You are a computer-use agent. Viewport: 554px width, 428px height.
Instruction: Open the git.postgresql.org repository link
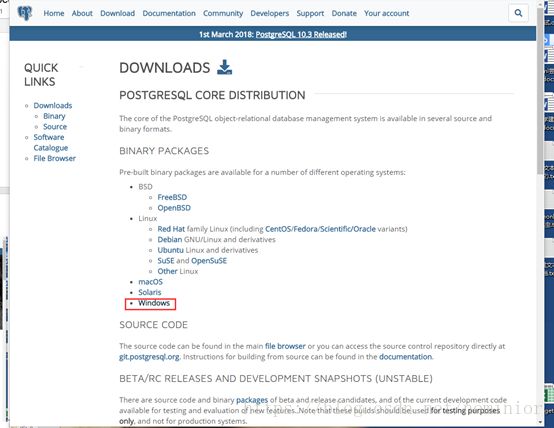coord(149,357)
